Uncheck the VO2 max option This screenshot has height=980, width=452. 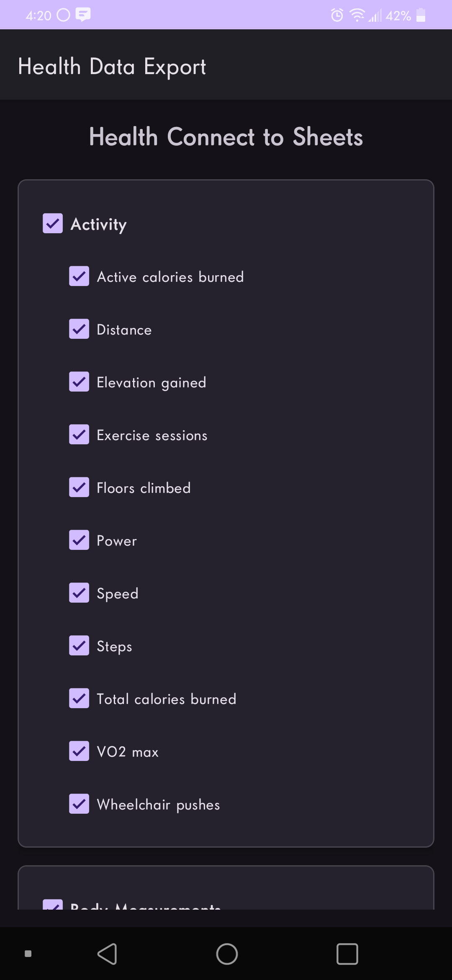[79, 751]
